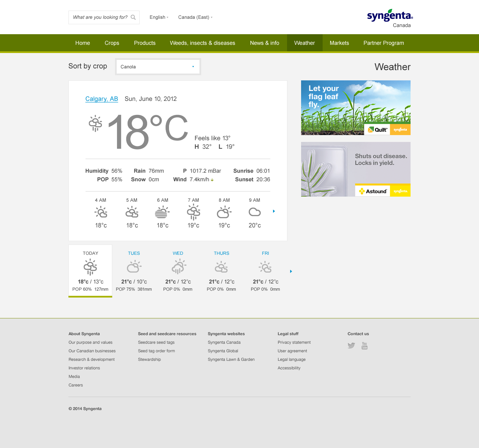This screenshot has width=479, height=448.
Task: Expand the Canola crop dropdown
Action: (x=158, y=67)
